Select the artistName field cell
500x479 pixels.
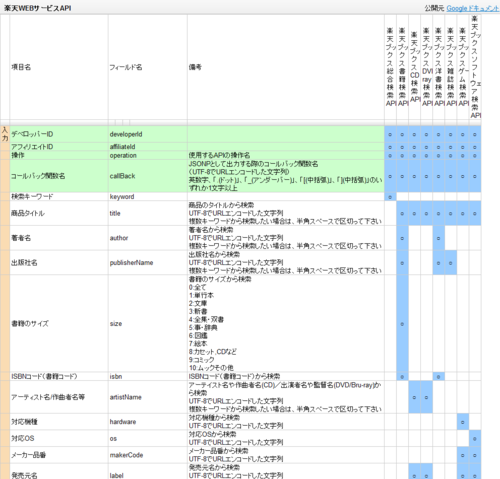tap(148, 397)
